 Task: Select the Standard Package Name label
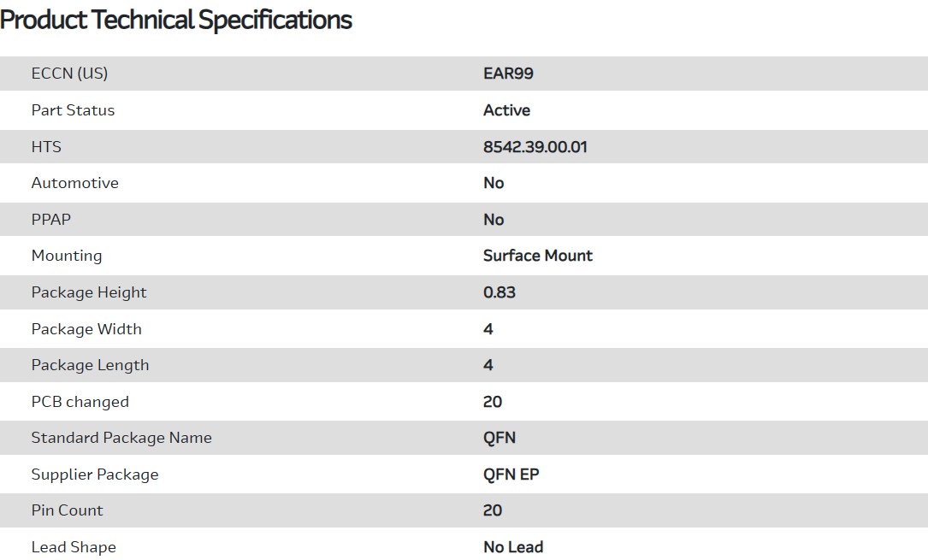[x=121, y=438]
